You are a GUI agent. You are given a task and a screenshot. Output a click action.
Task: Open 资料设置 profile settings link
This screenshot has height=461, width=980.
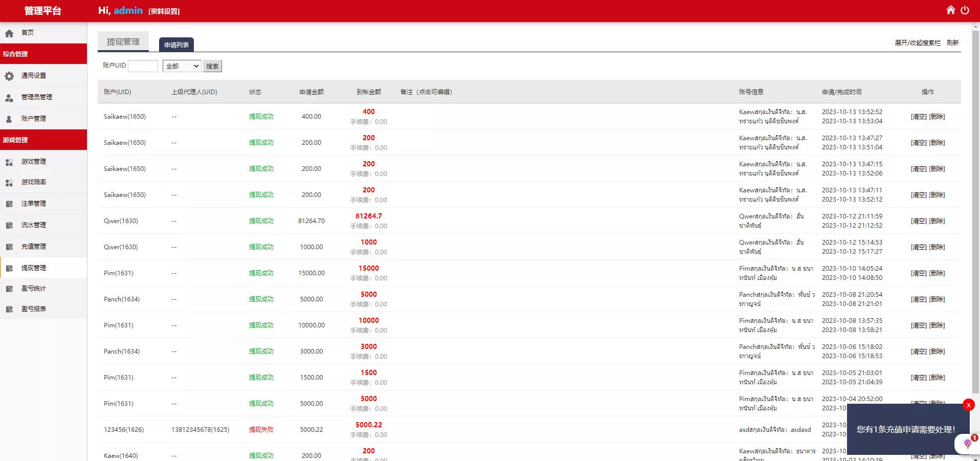(x=163, y=10)
